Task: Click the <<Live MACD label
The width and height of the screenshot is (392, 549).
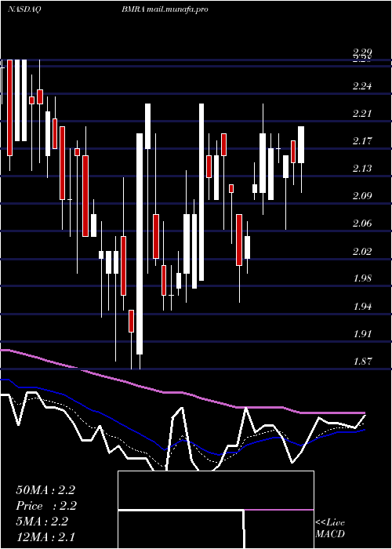Action: [x=330, y=528]
